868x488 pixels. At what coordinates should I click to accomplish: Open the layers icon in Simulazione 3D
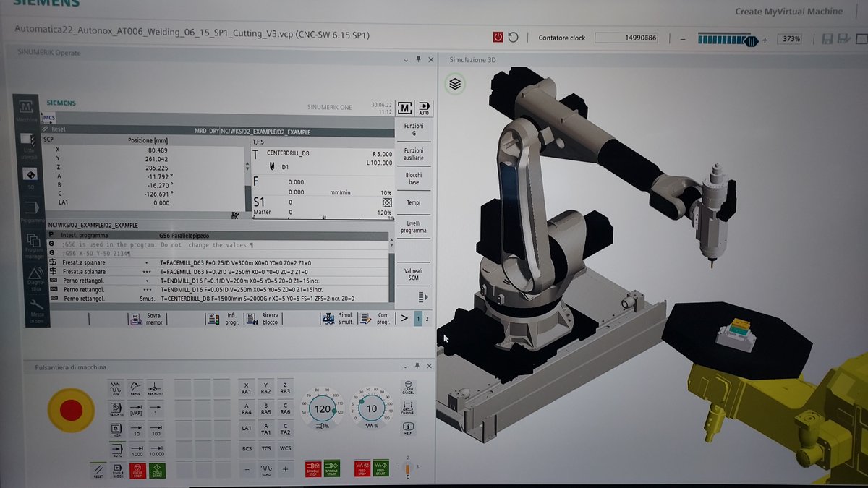tap(454, 84)
